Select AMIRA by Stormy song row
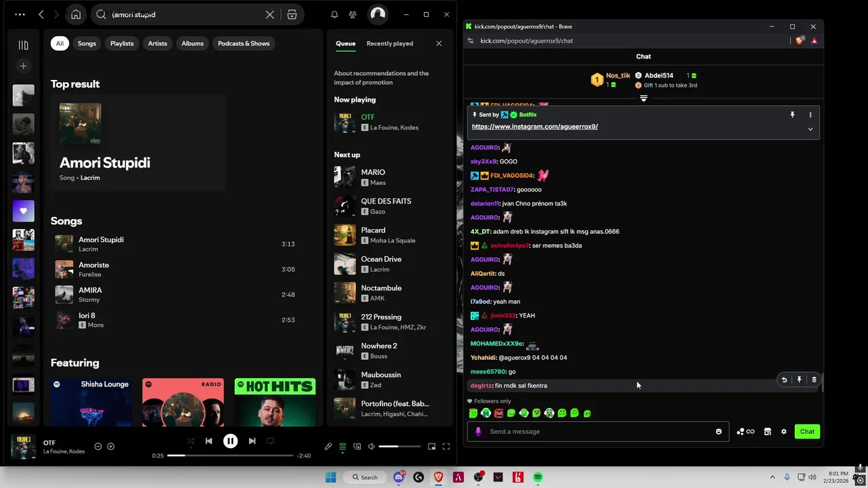Screen dimensions: 868x488 [x=178, y=294]
